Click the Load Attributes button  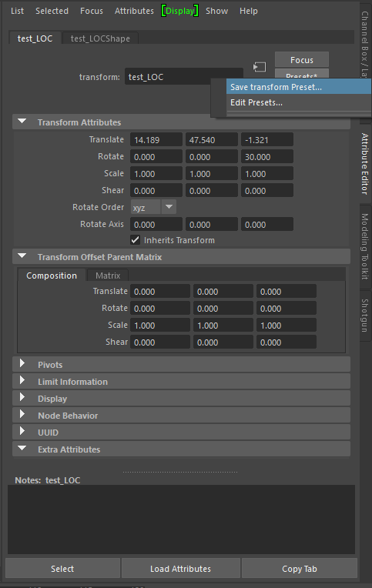point(180,569)
